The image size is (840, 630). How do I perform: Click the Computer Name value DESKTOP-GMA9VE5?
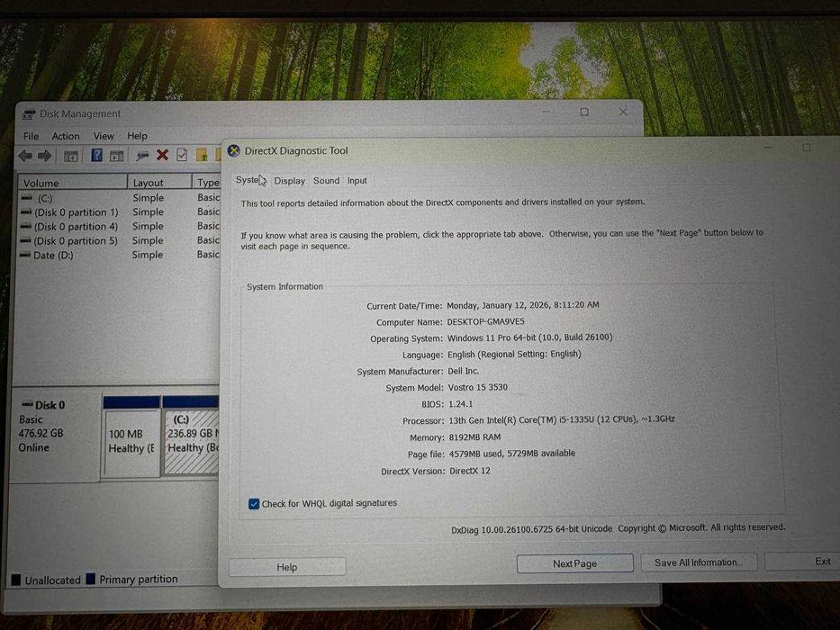486,321
